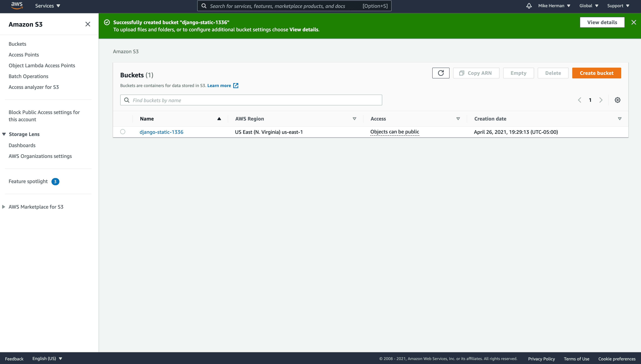Sort by AWS Region column arrow
Viewport: 641px width, 364px height.
point(354,119)
